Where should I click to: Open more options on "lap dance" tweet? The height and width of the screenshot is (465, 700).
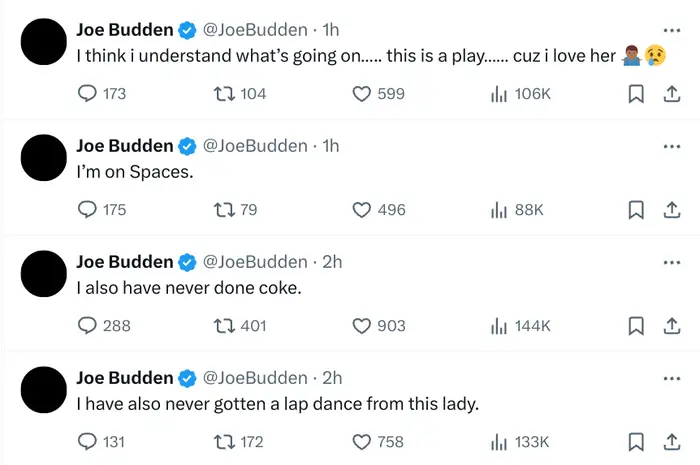point(671,377)
